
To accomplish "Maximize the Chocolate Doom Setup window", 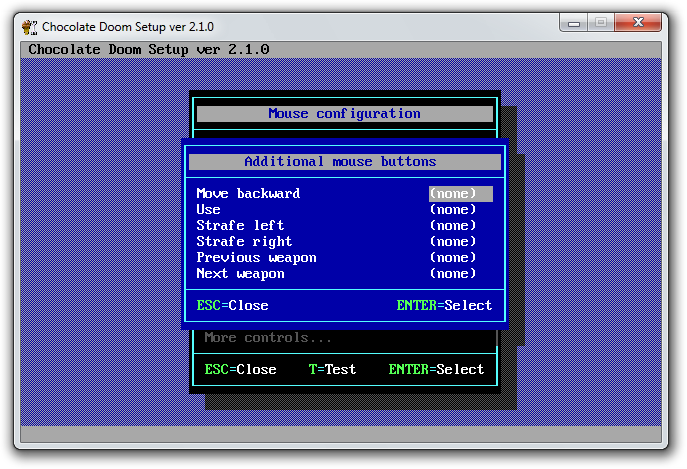I will pyautogui.click(x=603, y=23).
